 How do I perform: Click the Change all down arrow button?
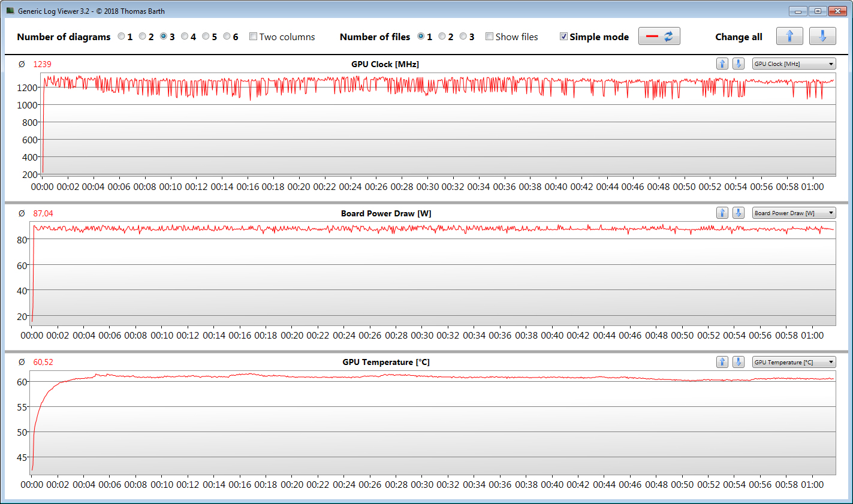tap(822, 37)
